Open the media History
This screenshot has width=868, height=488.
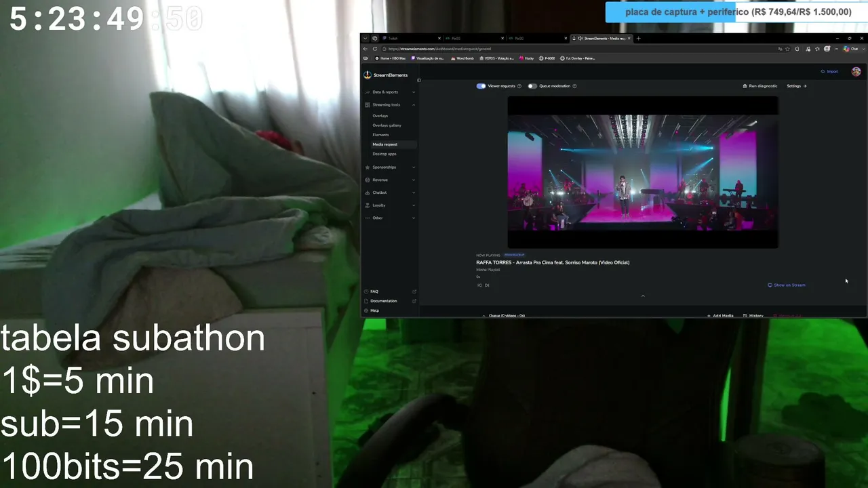pos(753,316)
